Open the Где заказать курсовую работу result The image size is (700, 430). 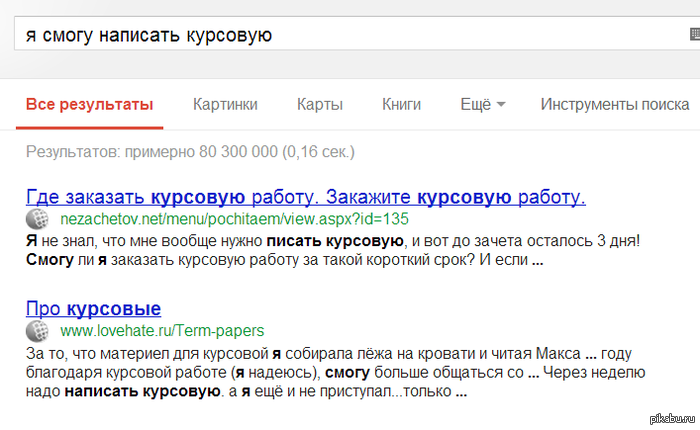(305, 195)
